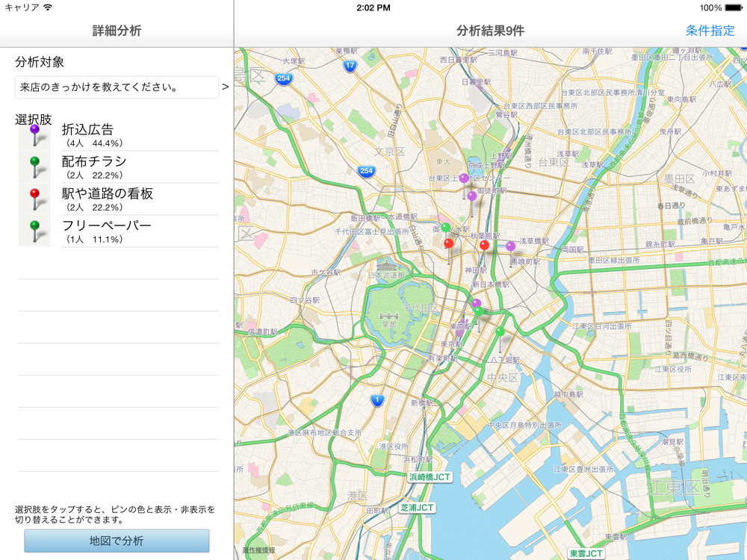The height and width of the screenshot is (560, 747).
Task: Tap the battery indicator in status bar
Action: (733, 8)
